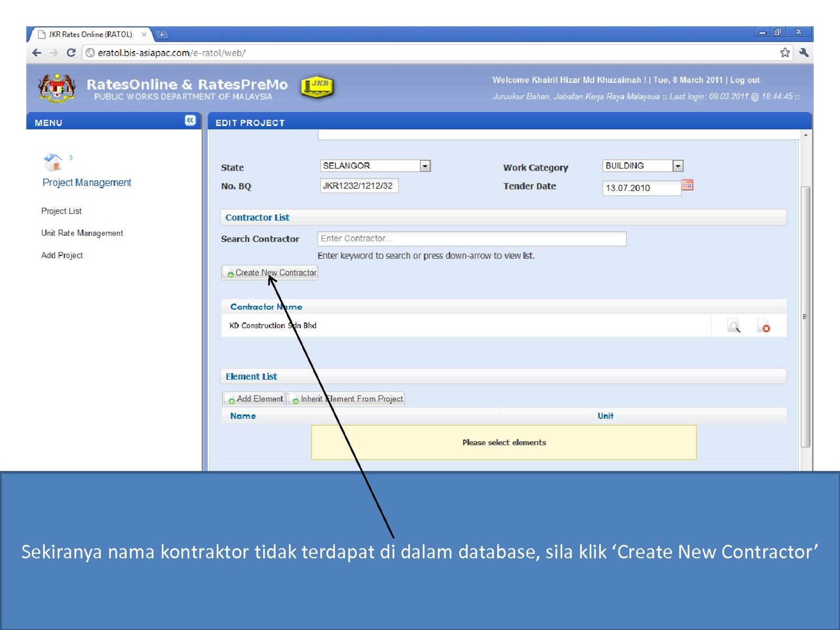Click the Tender Date field

642,188
